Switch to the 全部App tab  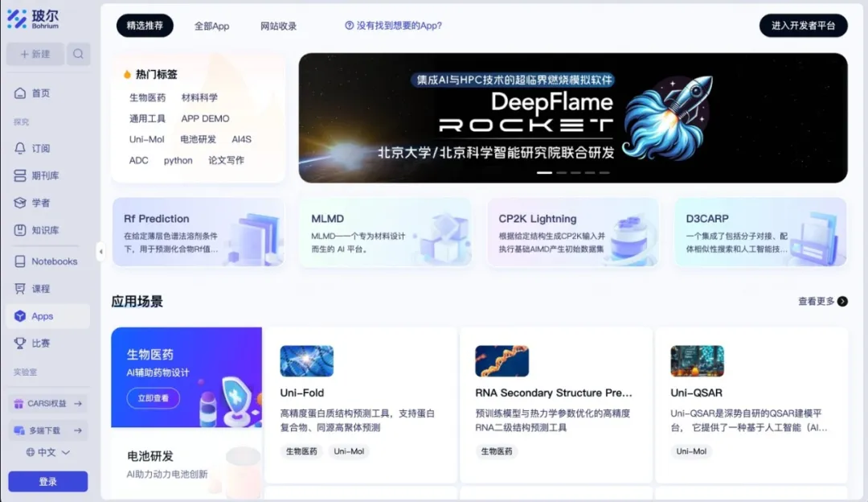click(211, 26)
